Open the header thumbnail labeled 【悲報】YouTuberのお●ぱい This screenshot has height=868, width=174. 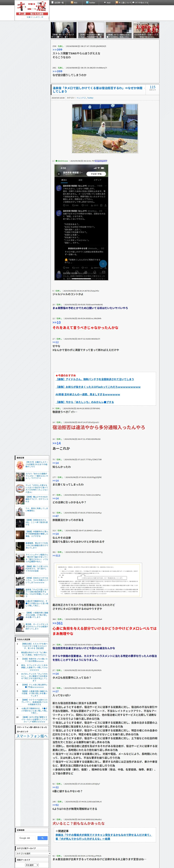91,30
